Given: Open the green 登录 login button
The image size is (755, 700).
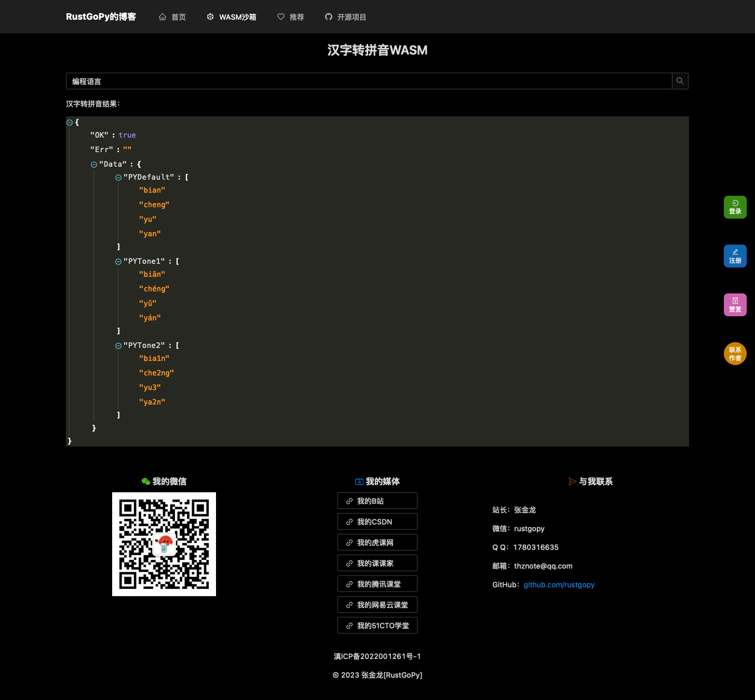Looking at the screenshot, I should (x=735, y=207).
